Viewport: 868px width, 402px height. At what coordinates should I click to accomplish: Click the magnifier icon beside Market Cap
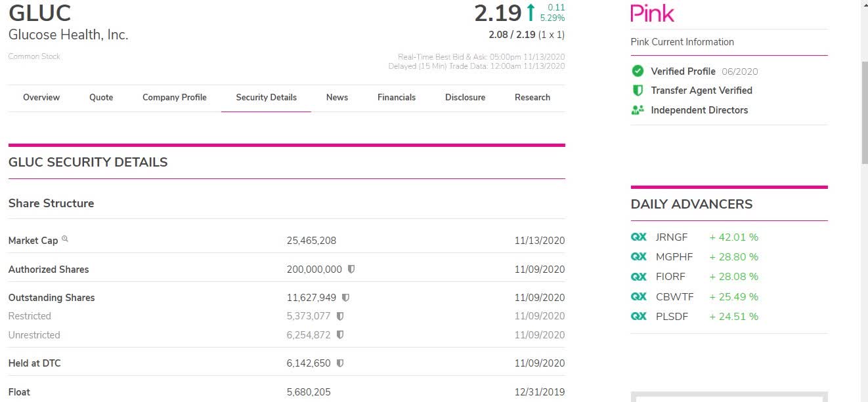(65, 239)
